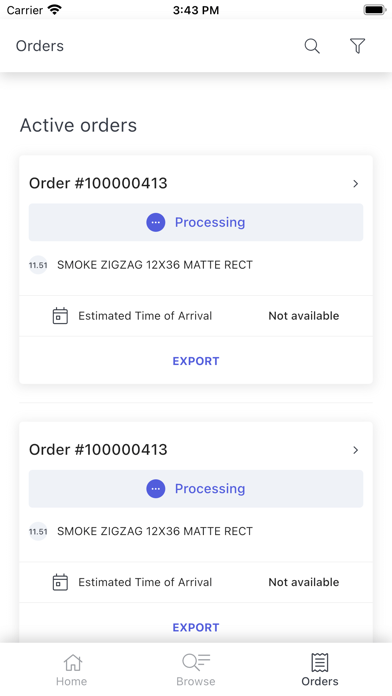Open first SMOKE ZIGZAG 12X36 MATTE RECT item
392x696 pixels.
[x=155, y=265]
